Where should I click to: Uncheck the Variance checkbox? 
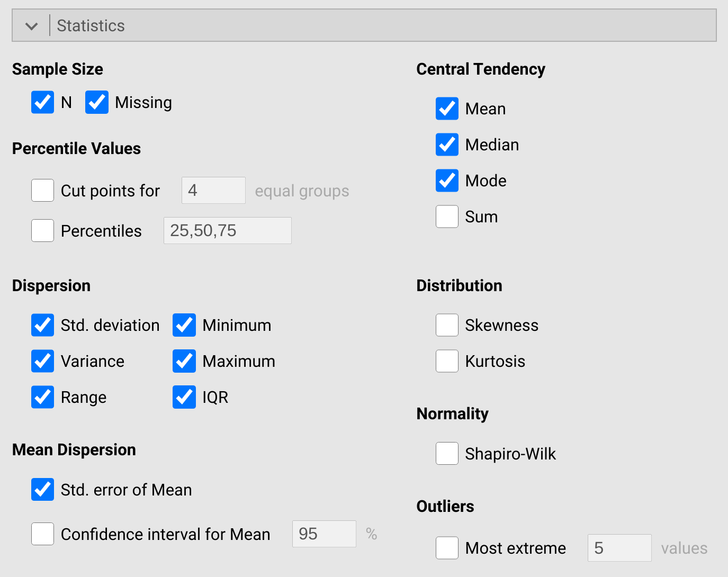click(42, 361)
